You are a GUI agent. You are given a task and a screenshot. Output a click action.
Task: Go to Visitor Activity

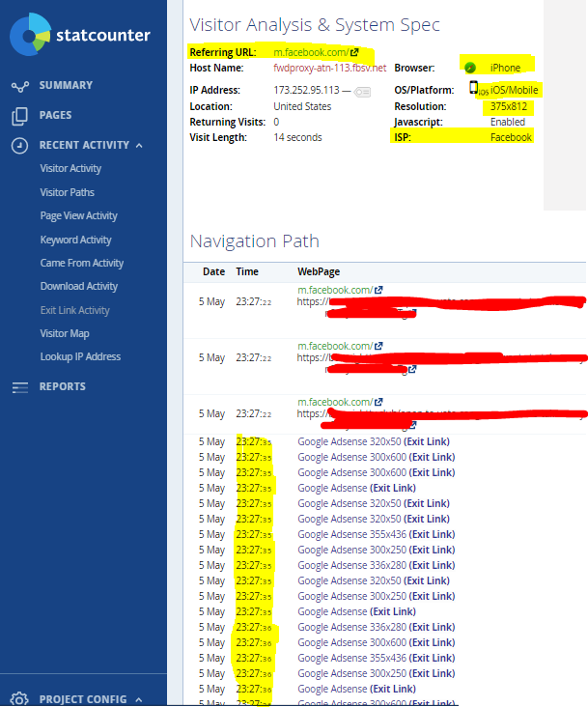pos(70,169)
